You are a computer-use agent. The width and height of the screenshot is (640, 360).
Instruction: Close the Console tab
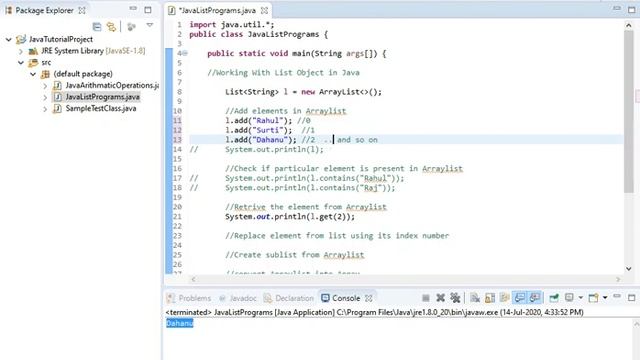point(369,298)
